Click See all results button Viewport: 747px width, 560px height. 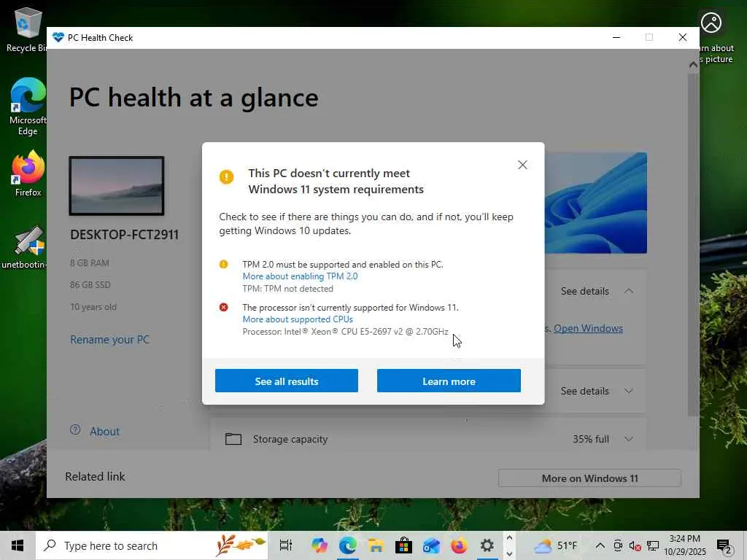pos(286,381)
